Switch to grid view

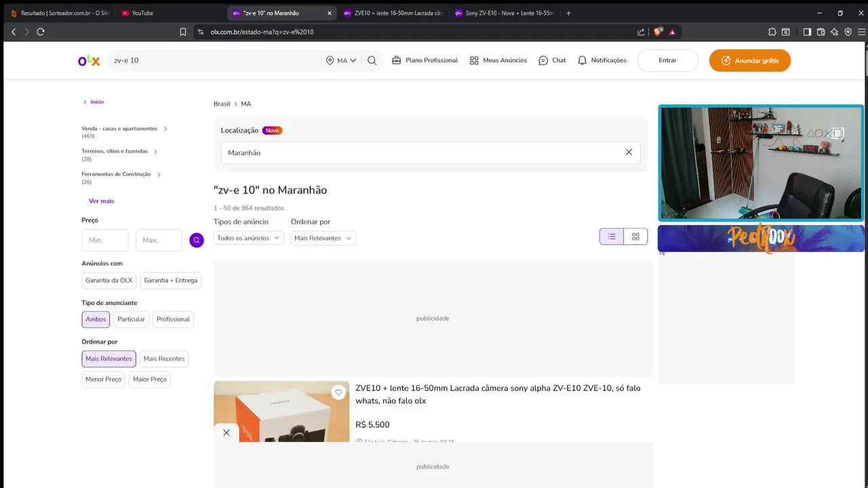(635, 237)
